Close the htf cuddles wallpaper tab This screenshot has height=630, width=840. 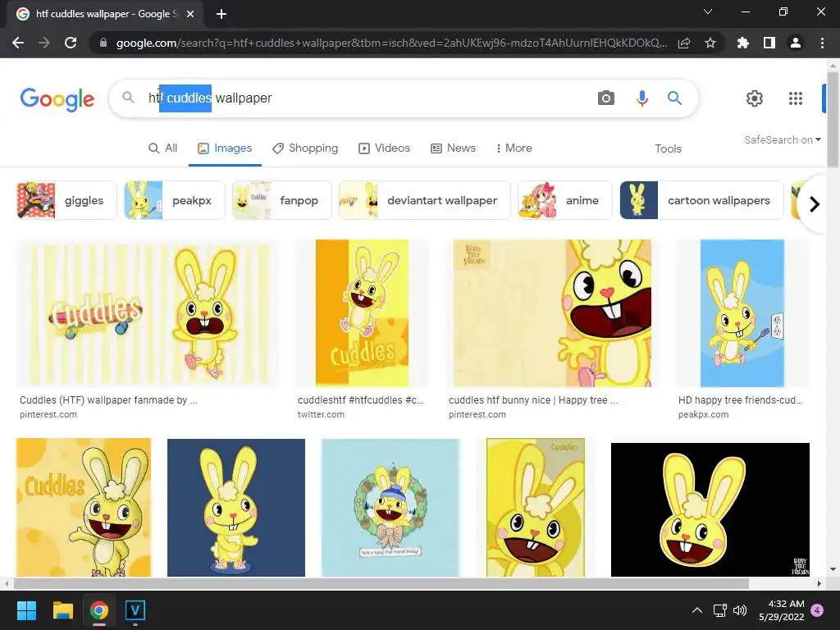click(x=190, y=14)
